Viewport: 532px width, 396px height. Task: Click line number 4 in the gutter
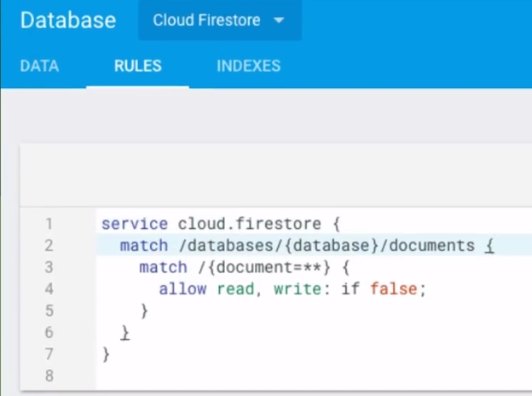pos(49,289)
